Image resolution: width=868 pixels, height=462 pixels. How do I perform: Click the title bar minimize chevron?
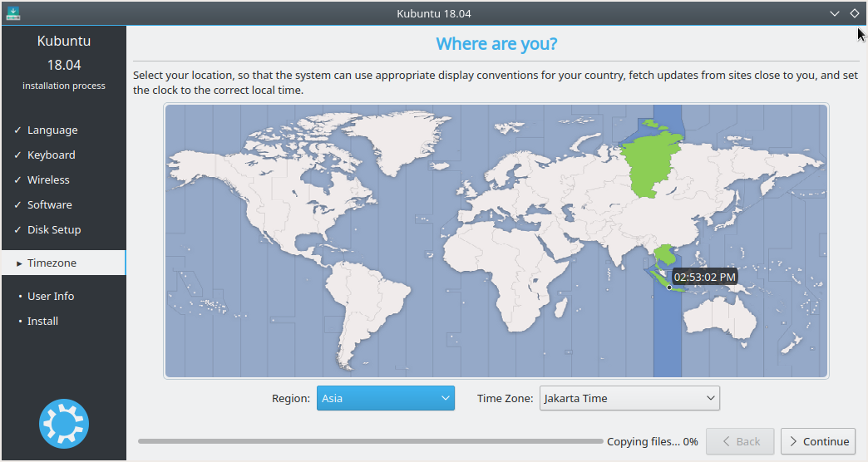coord(834,13)
